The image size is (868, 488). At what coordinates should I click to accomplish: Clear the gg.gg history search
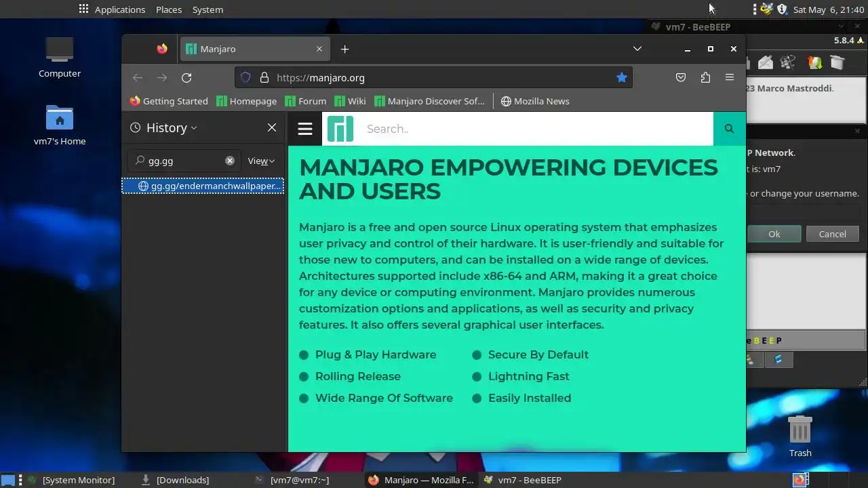coord(230,161)
